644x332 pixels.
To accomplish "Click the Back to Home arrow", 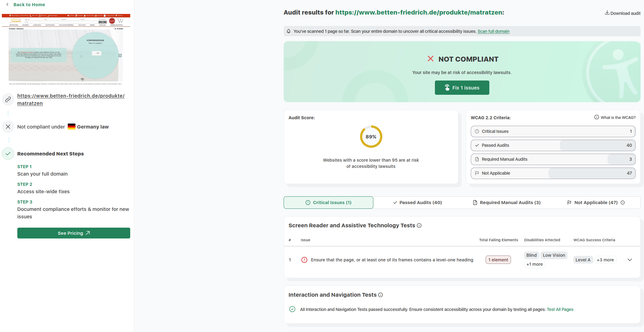I will click(x=8, y=5).
